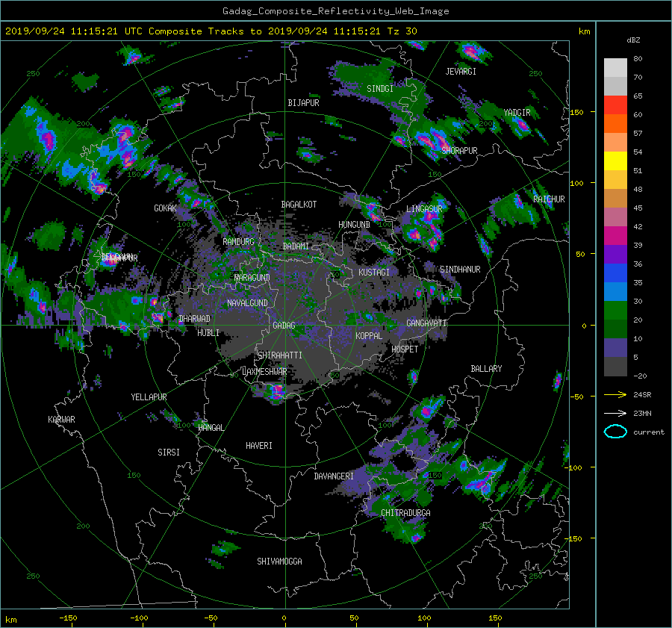Click the HUBLI city label
The width and height of the screenshot is (672, 628).
[x=208, y=332]
